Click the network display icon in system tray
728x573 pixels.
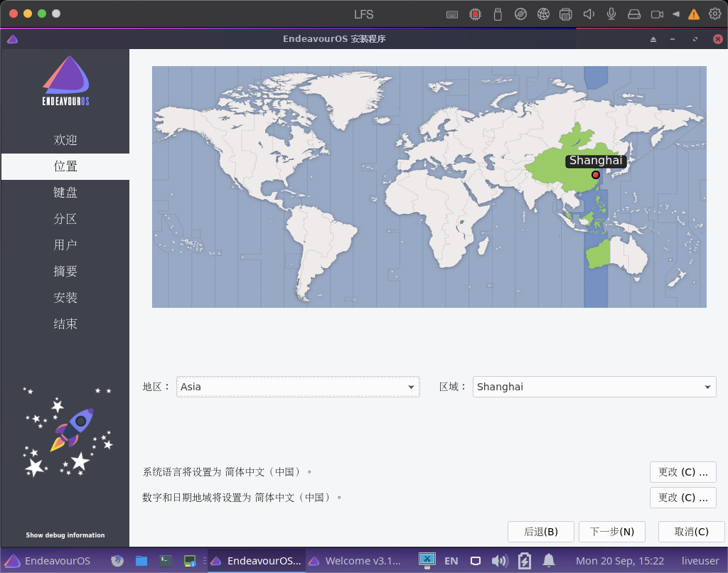pyautogui.click(x=427, y=560)
